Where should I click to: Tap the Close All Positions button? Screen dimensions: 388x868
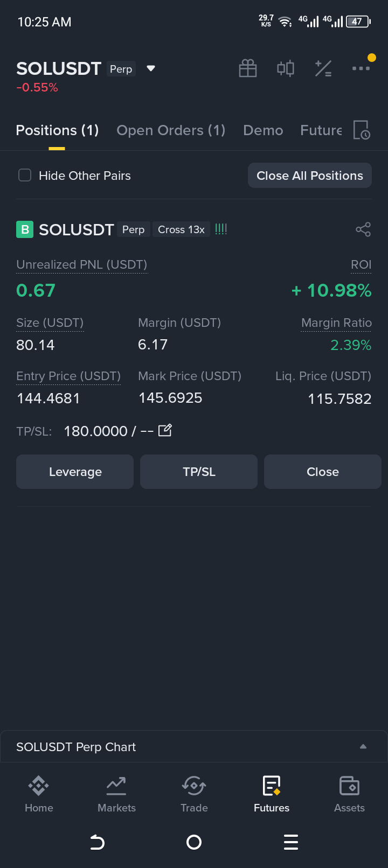(310, 176)
